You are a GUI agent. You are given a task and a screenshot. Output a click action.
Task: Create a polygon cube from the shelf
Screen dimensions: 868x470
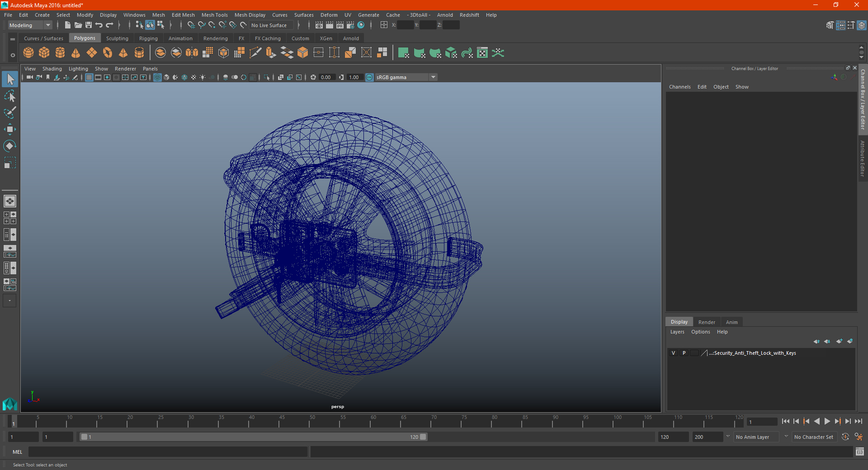44,53
